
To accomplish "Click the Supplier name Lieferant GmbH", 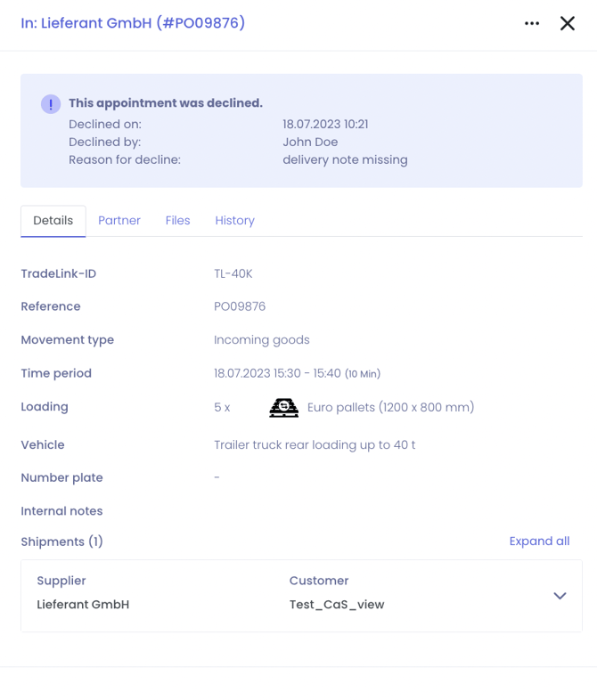I will tap(83, 605).
